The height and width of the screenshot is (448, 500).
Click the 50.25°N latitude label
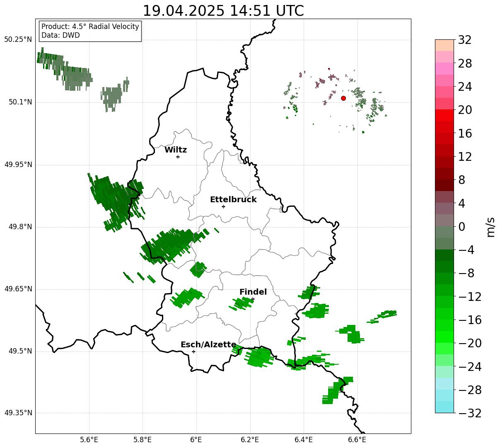[18, 39]
